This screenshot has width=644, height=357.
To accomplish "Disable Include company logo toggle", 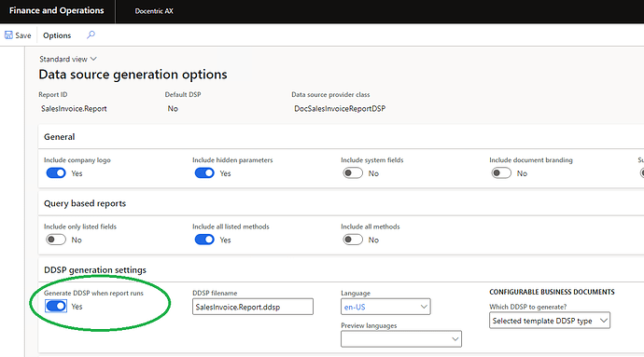I will pyautogui.click(x=56, y=173).
